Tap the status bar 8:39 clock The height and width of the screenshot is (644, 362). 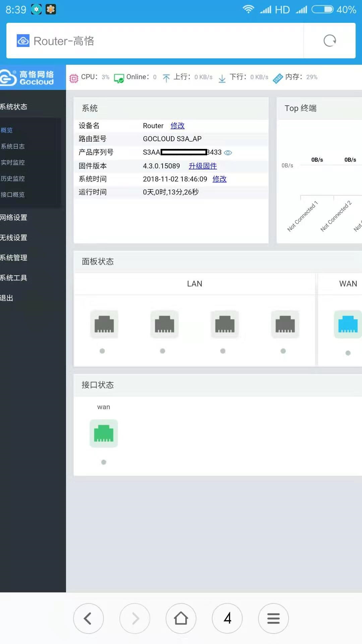pos(16,9)
